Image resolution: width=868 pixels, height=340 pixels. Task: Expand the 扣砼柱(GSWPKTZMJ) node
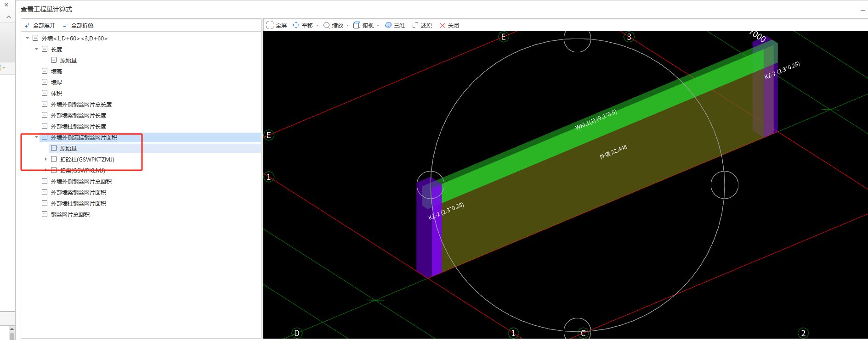45,159
